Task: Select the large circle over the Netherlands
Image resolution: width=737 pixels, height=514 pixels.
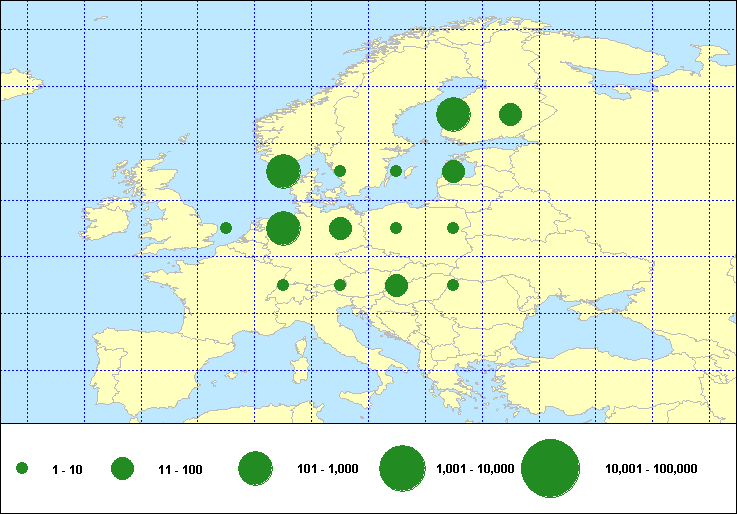Action: click(x=283, y=228)
